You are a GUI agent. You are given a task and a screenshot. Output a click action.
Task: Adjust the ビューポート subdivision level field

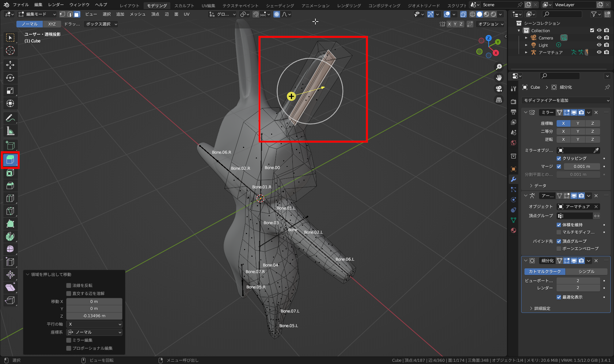coord(578,281)
